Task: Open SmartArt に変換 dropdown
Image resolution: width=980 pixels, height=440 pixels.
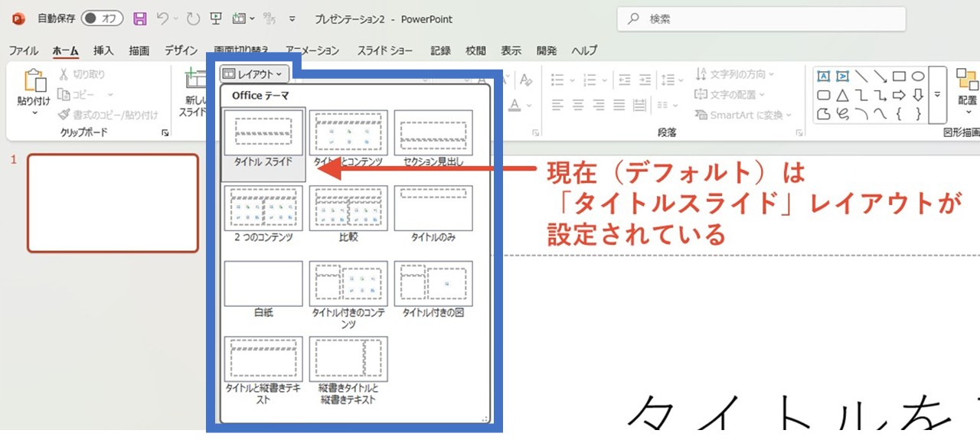Action: click(x=744, y=115)
